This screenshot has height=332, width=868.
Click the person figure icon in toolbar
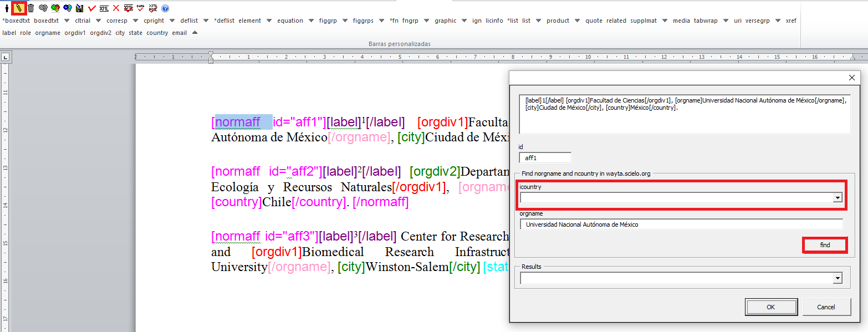coord(7,8)
